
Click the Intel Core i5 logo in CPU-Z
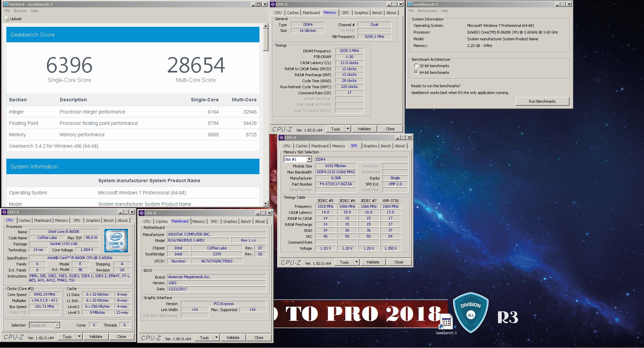(116, 241)
